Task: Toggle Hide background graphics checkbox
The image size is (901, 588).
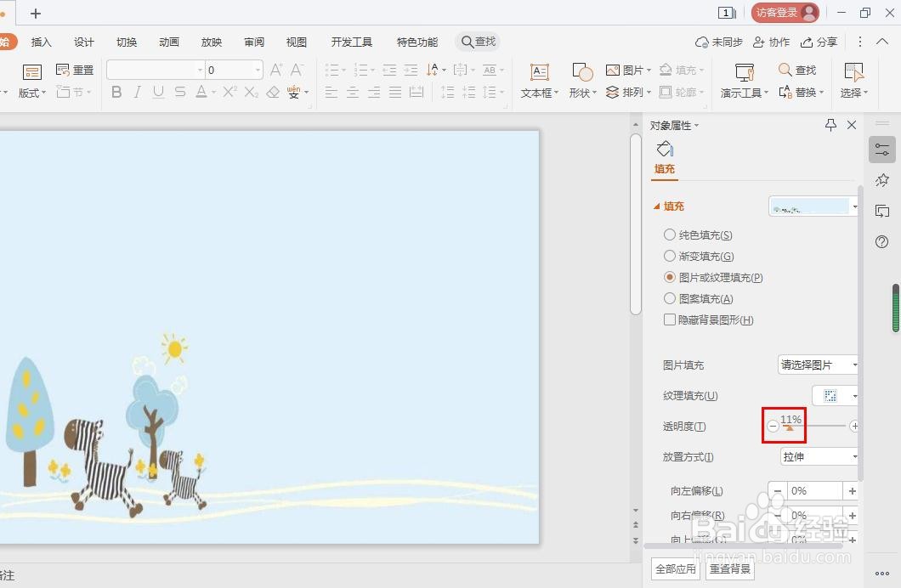Action: point(670,319)
